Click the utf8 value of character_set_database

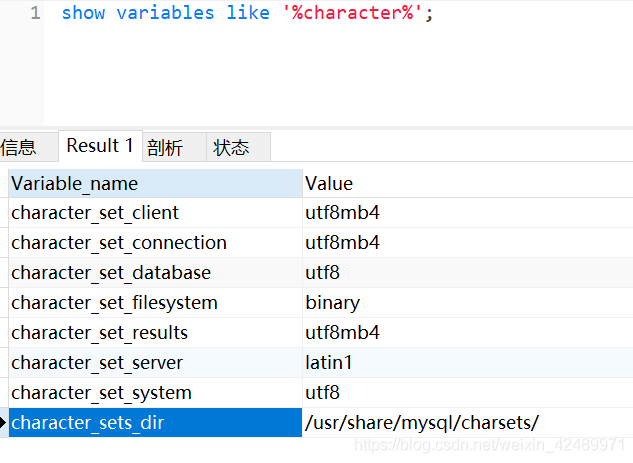tap(467, 273)
